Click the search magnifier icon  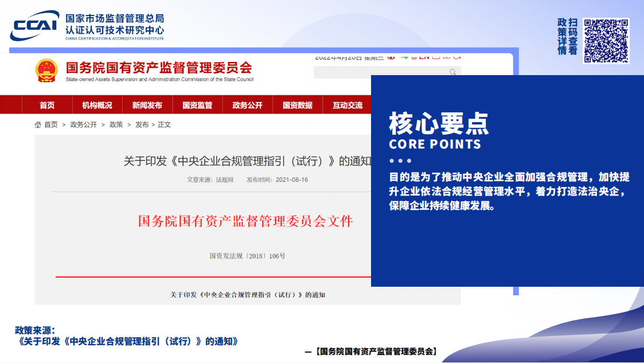coord(452,72)
